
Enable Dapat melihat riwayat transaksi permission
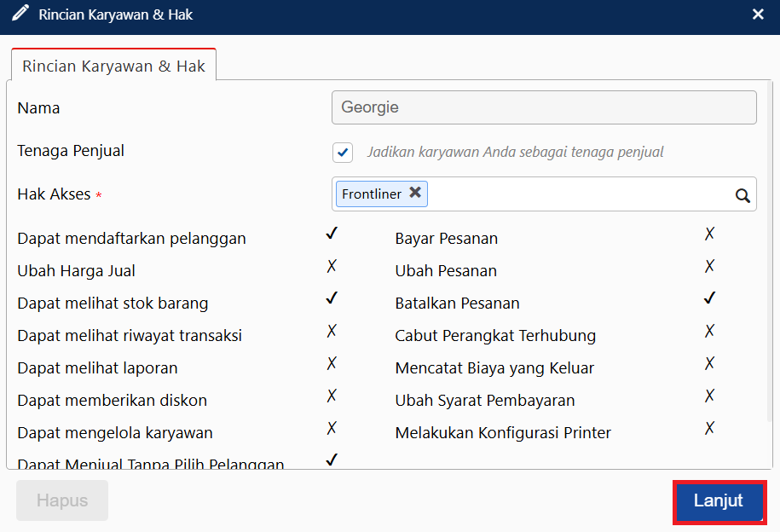tap(332, 331)
